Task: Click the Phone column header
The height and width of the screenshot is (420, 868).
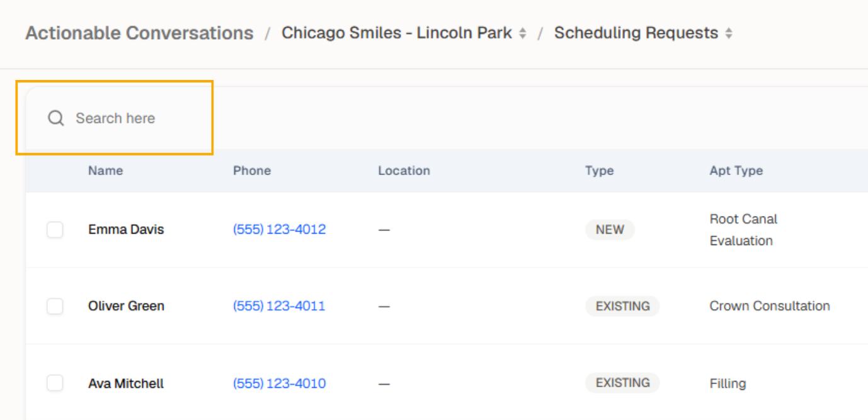Action: tap(252, 171)
